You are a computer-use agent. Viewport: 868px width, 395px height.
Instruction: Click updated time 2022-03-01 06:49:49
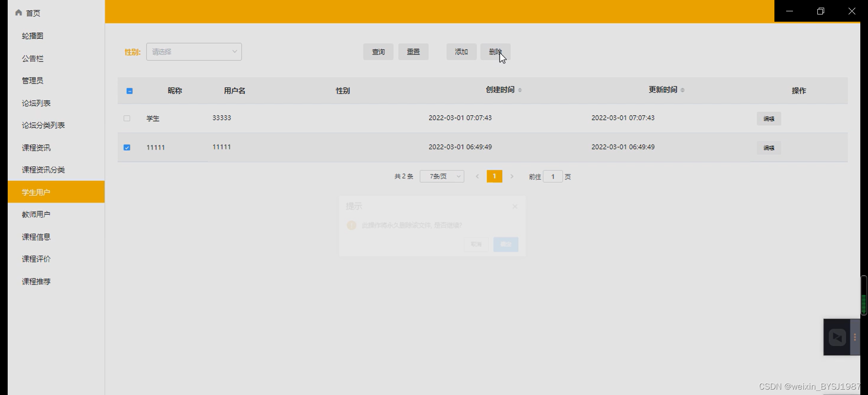click(x=623, y=147)
